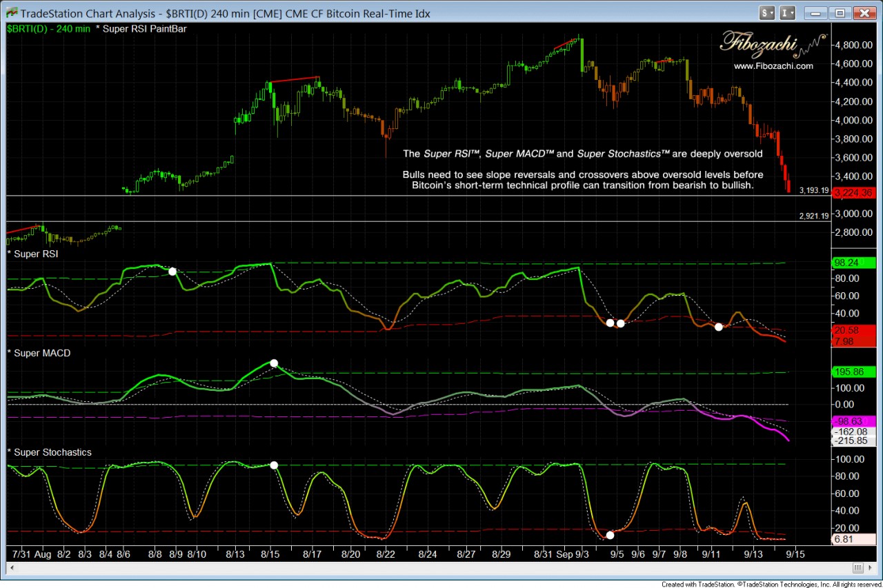Click the green 195.86 MACD value tag
This screenshot has height=588, width=883.
coord(854,372)
